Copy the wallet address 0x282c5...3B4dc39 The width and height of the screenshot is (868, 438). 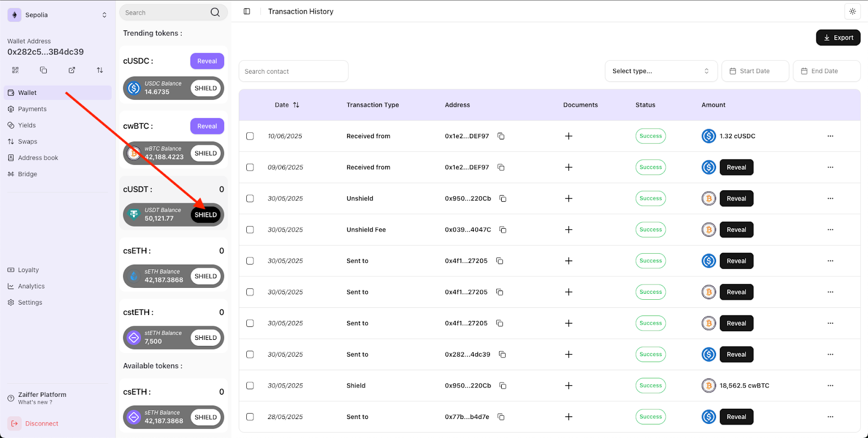[43, 70]
